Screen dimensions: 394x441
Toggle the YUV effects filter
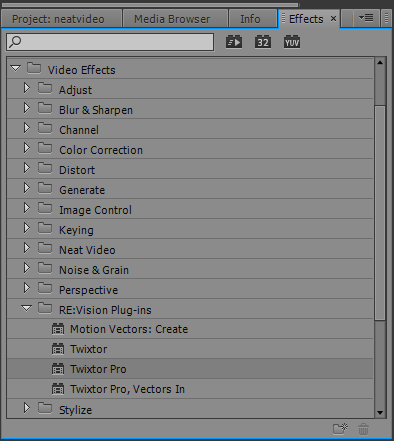pyautogui.click(x=292, y=42)
